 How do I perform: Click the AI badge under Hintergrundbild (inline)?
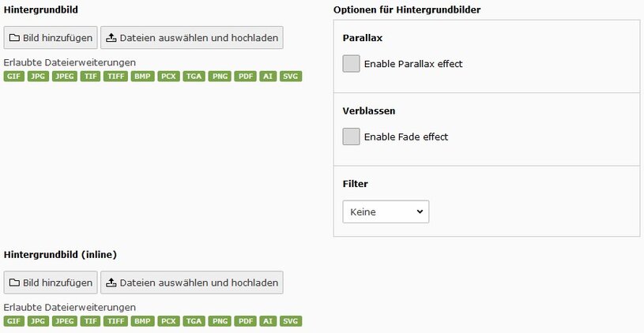tap(268, 321)
